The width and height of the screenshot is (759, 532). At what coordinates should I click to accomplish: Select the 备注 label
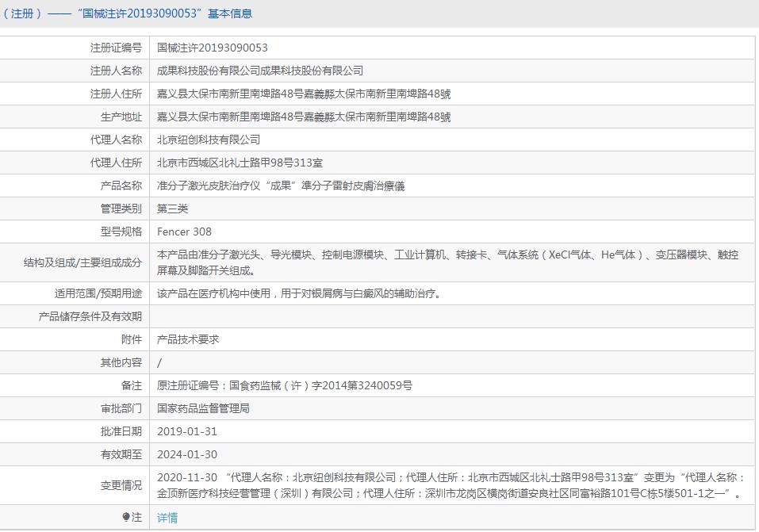pyautogui.click(x=132, y=385)
